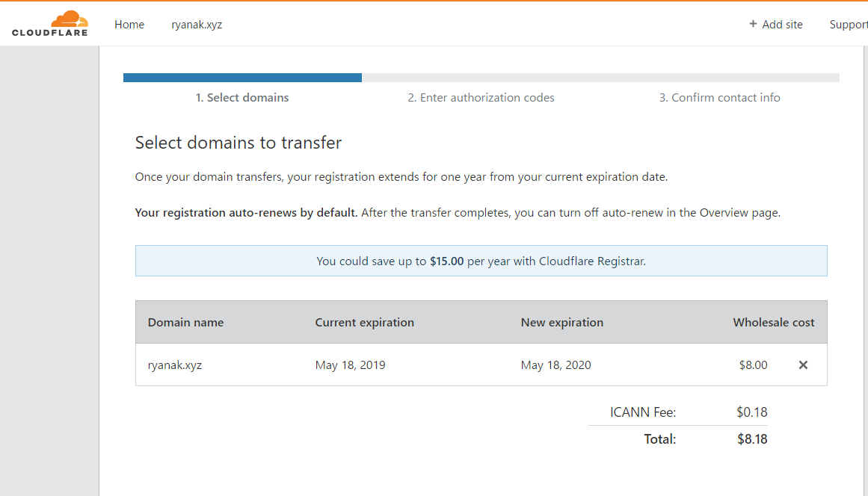Select the '1. Select domains' step
868x496 pixels.
point(242,97)
